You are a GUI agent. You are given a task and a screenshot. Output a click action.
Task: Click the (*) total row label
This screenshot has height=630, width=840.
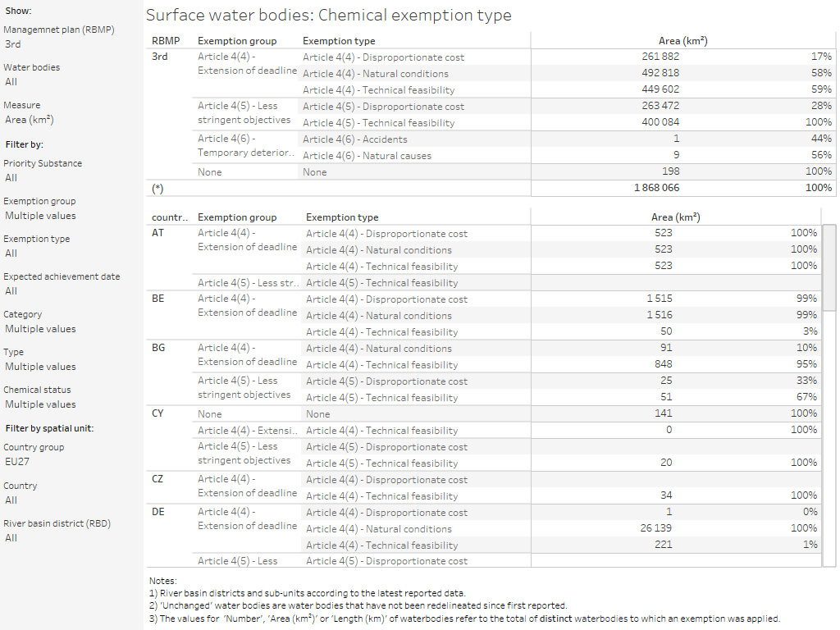(157, 188)
